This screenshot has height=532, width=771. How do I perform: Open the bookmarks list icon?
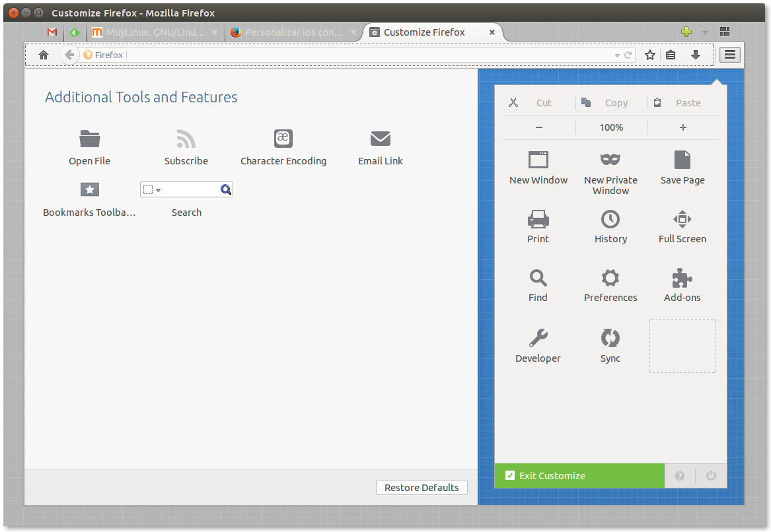671,55
